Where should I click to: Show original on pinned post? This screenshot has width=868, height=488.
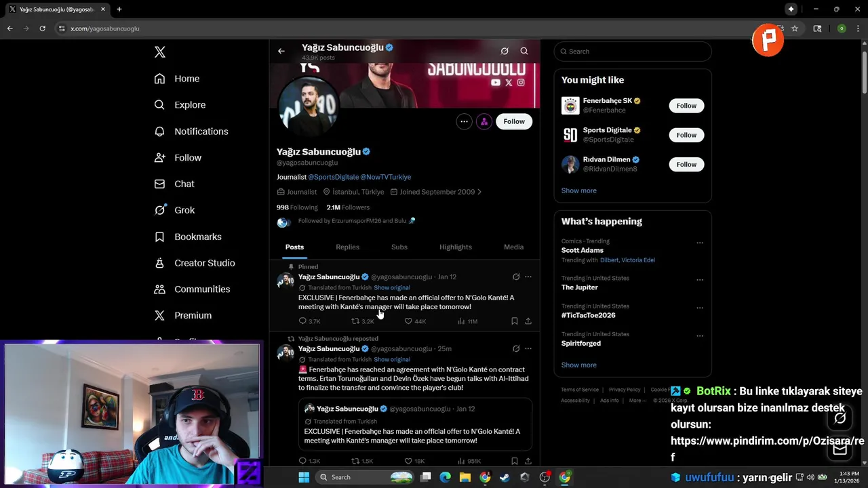pyautogui.click(x=392, y=287)
